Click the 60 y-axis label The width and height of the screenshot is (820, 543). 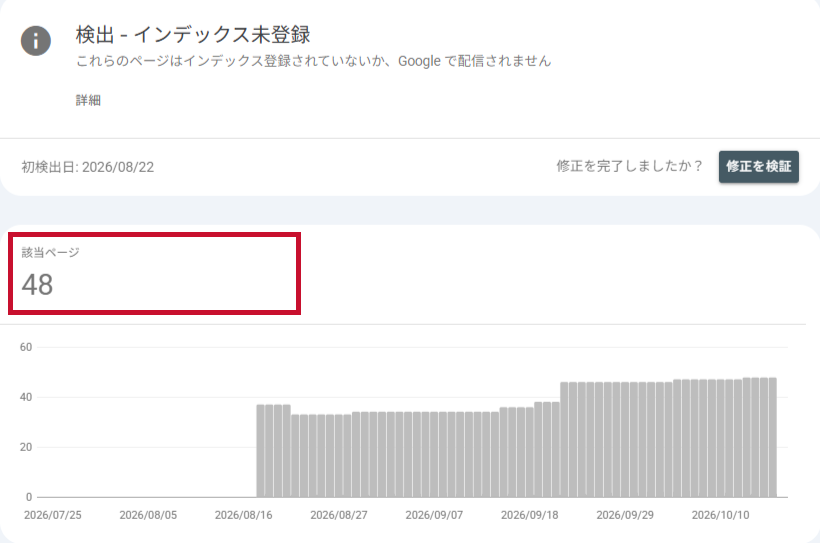[x=26, y=347]
